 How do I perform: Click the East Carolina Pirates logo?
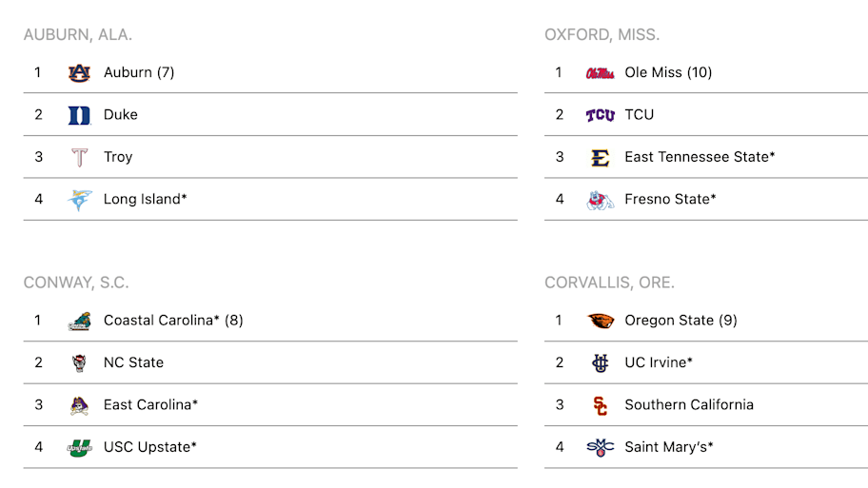click(x=79, y=405)
